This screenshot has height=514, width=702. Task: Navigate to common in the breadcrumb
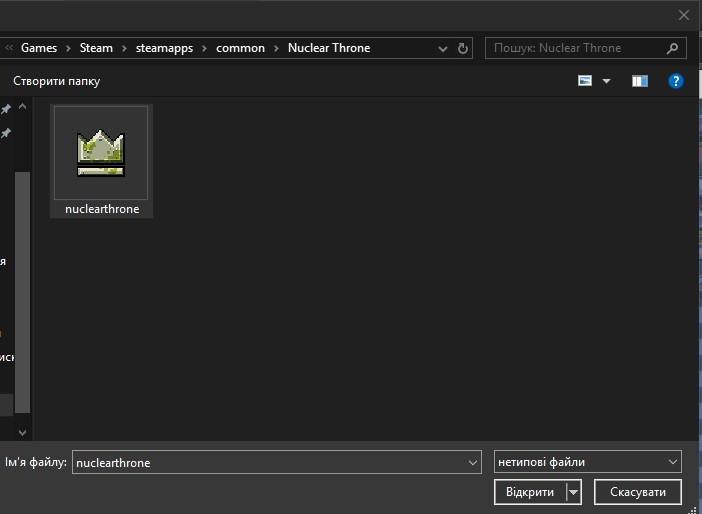tap(240, 48)
